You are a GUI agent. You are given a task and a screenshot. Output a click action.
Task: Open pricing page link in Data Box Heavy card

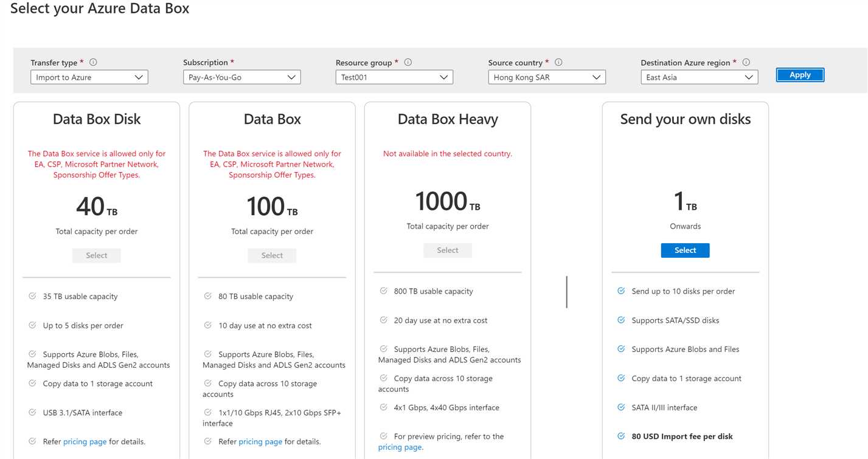point(399,447)
